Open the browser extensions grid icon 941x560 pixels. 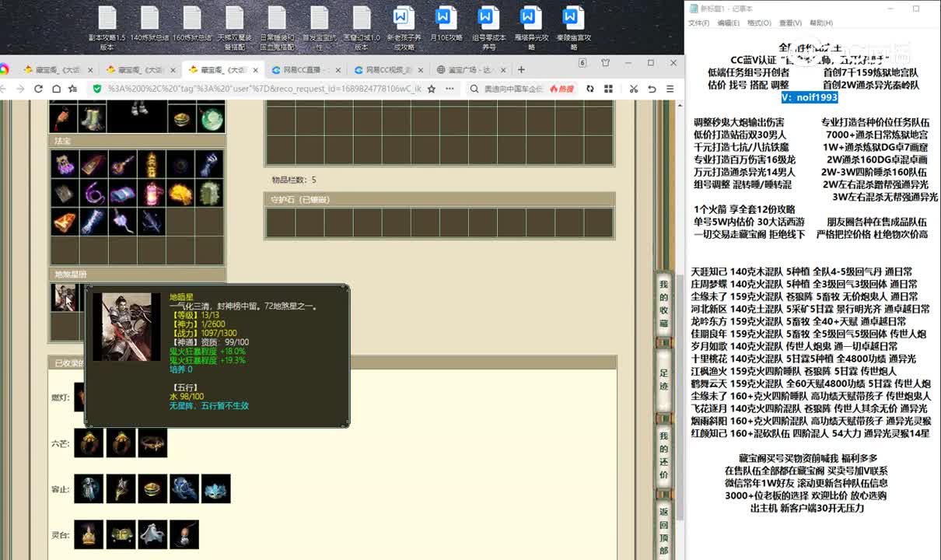(x=609, y=89)
